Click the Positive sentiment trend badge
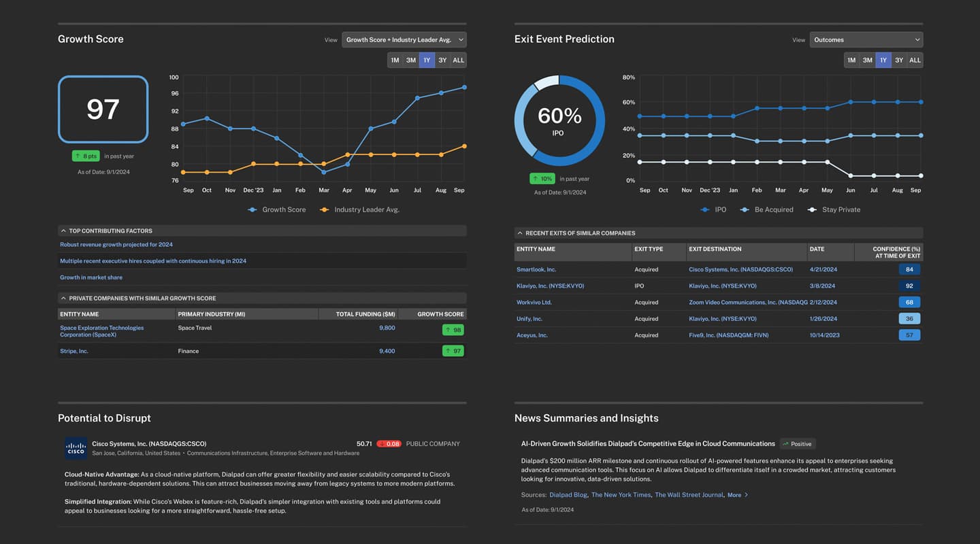The width and height of the screenshot is (980, 544). pyautogui.click(x=797, y=444)
